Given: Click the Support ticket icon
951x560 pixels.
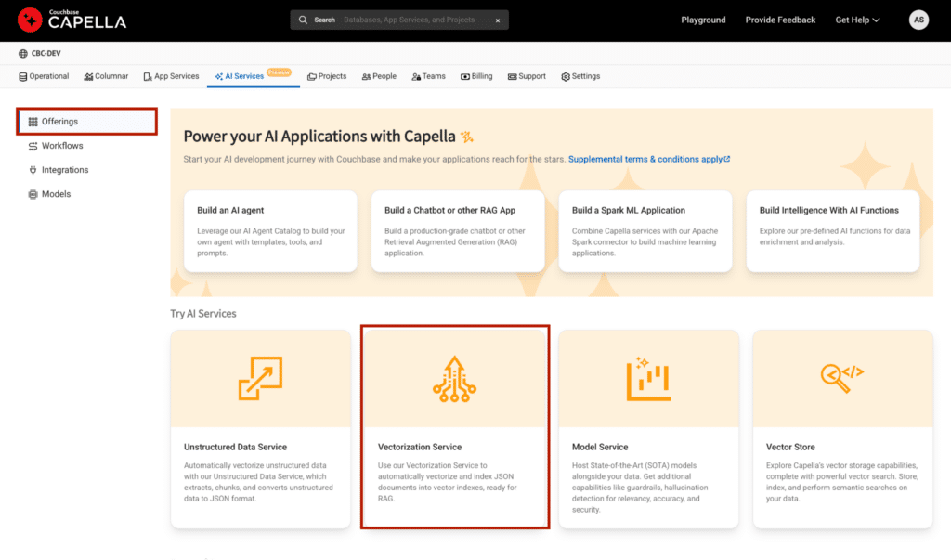Looking at the screenshot, I should tap(513, 77).
